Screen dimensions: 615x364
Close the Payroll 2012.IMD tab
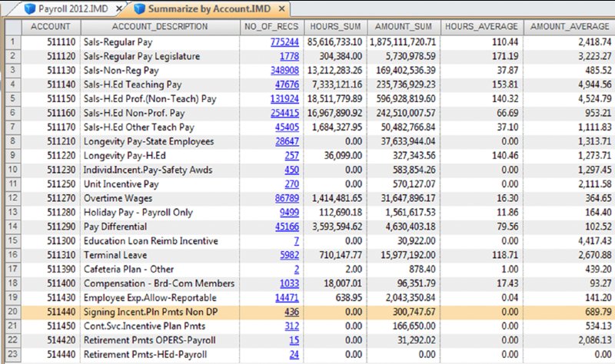(x=119, y=8)
